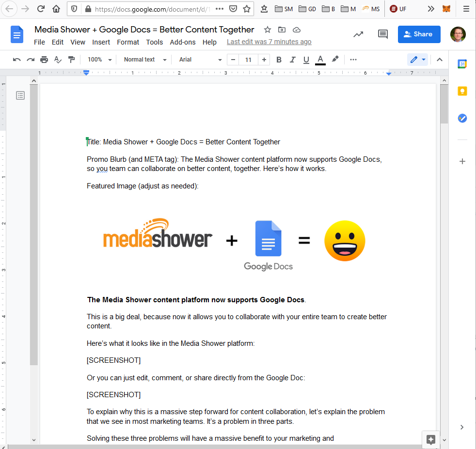This screenshot has height=449, width=476.
Task: Hide the menus with the up chevron
Action: (x=440, y=60)
